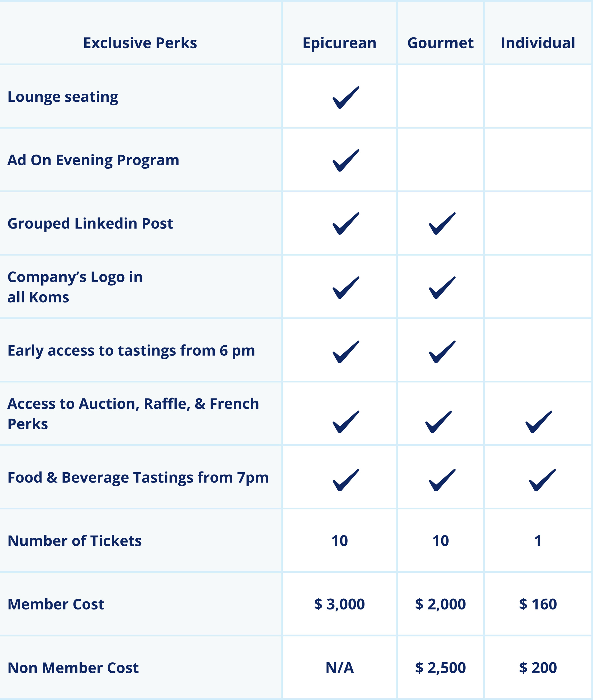Screen dimensions: 593x700
Task: Click Gourmet checkmark for Auction, Raffle access
Action: [439, 422]
